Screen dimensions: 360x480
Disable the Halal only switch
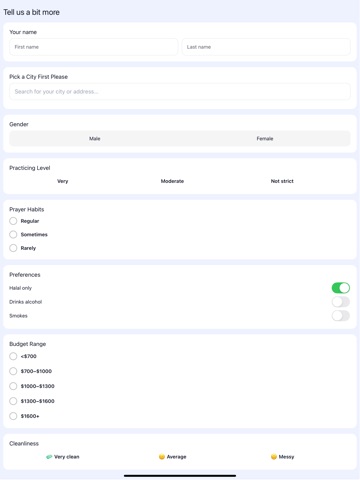(341, 288)
